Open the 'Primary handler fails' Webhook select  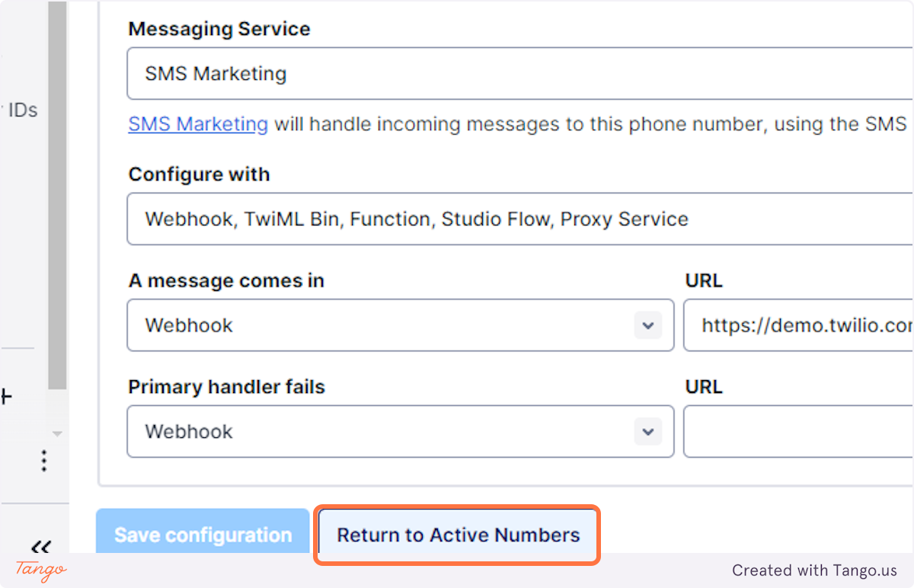[401, 432]
